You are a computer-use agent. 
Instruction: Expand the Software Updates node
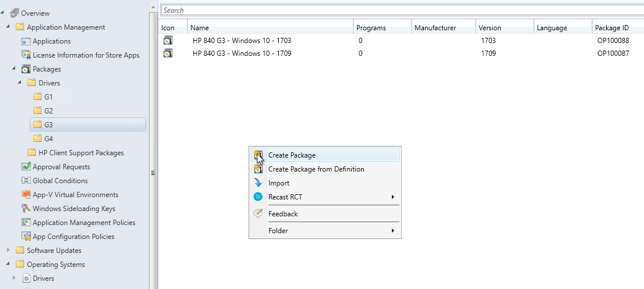(8, 251)
